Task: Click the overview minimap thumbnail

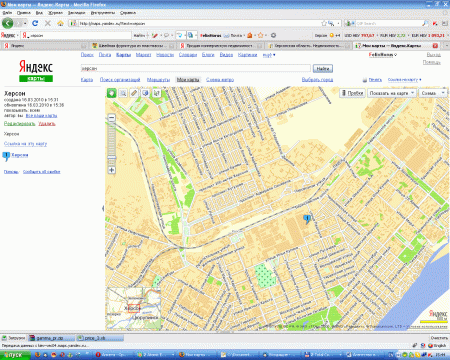Action: (134, 308)
